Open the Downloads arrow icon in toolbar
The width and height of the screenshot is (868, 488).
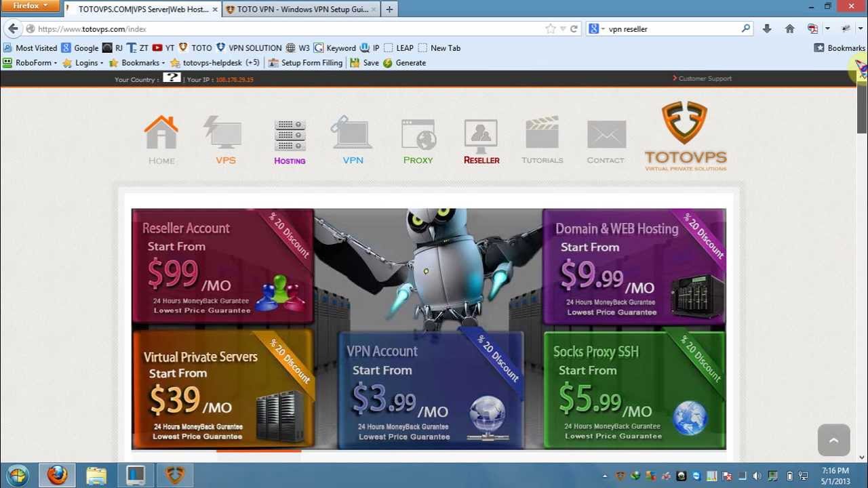click(x=767, y=28)
